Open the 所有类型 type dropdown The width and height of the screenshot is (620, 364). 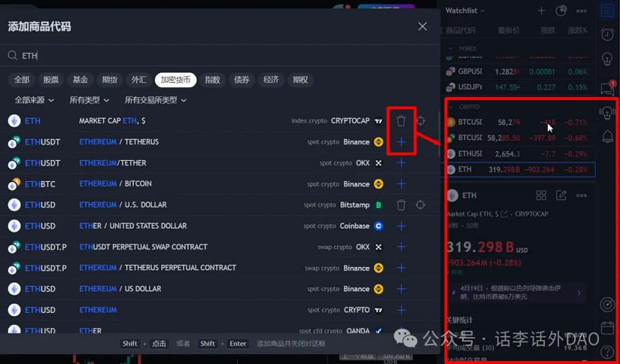pyautogui.click(x=89, y=101)
